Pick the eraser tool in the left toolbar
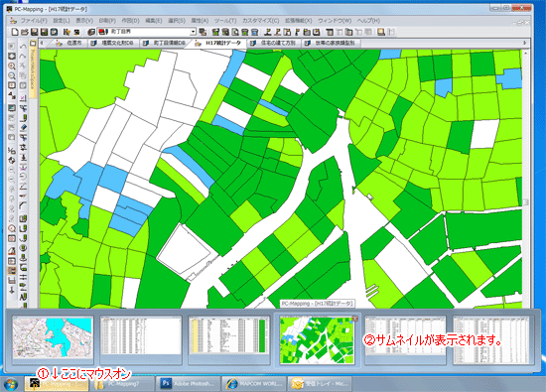Viewport: 546px width, 392px height. click(24, 127)
